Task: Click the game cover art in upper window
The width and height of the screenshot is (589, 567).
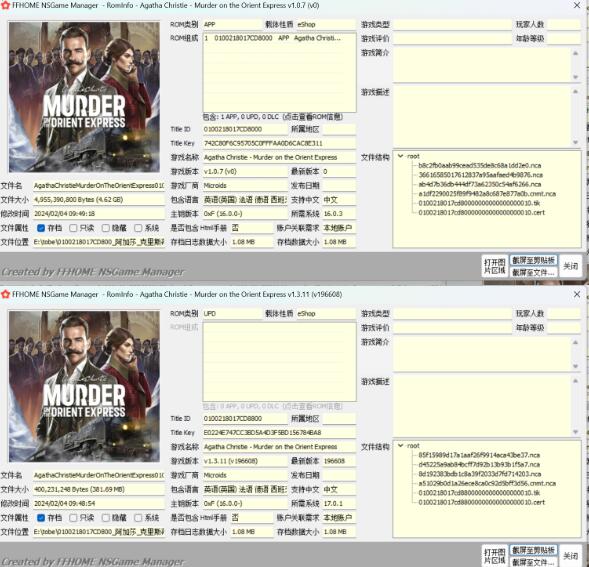Action: [84, 97]
